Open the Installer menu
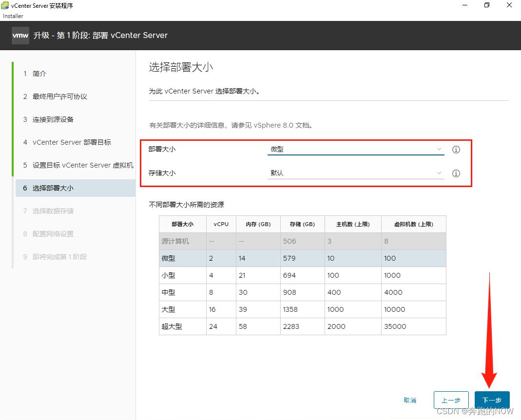 13,16
